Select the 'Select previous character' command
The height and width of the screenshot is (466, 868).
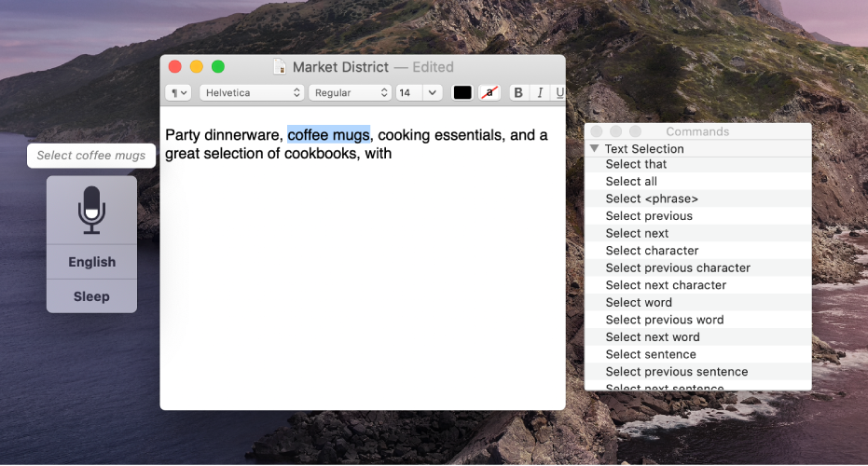(698, 267)
